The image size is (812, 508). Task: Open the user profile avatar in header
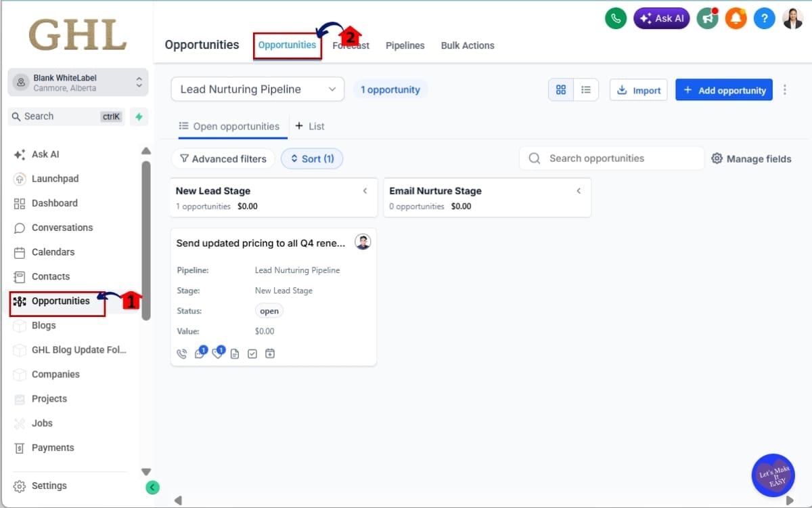click(792, 19)
